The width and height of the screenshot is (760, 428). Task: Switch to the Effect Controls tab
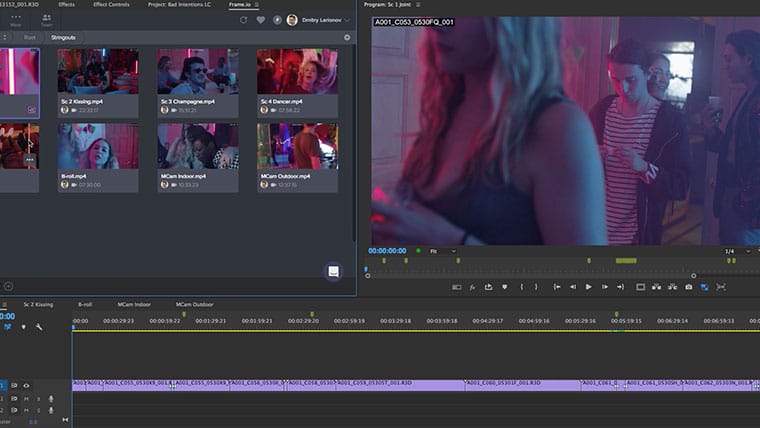point(111,4)
